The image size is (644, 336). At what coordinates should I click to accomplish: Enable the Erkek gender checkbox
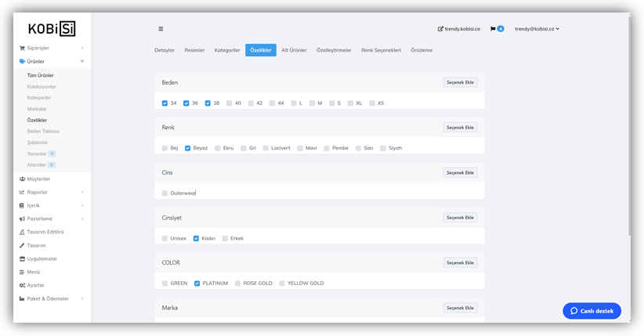(x=225, y=238)
